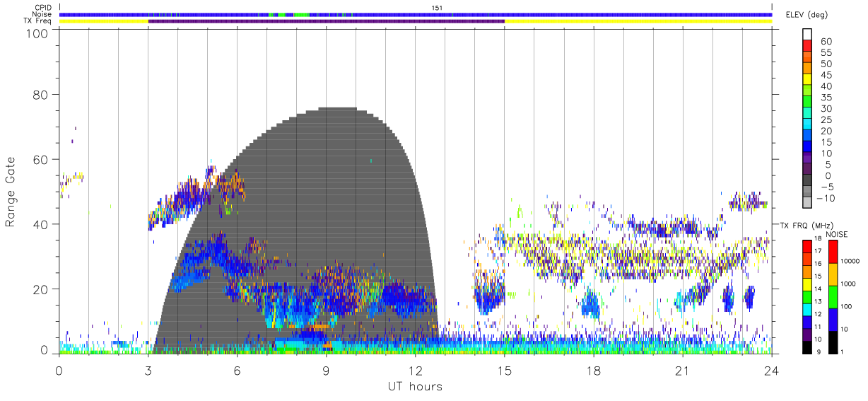Pick the red 55–60 swatch in ELEV colorbar
Viewport: 868px width, 401px height.
(x=806, y=47)
